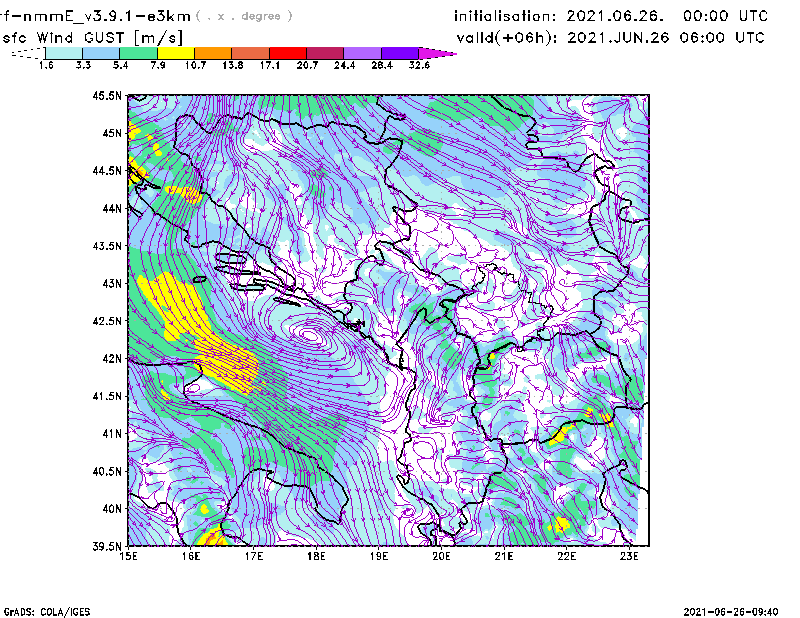Pick the crimson 20.7–24.4 legend swatch
This screenshot has width=800, height=618.
[x=326, y=53]
